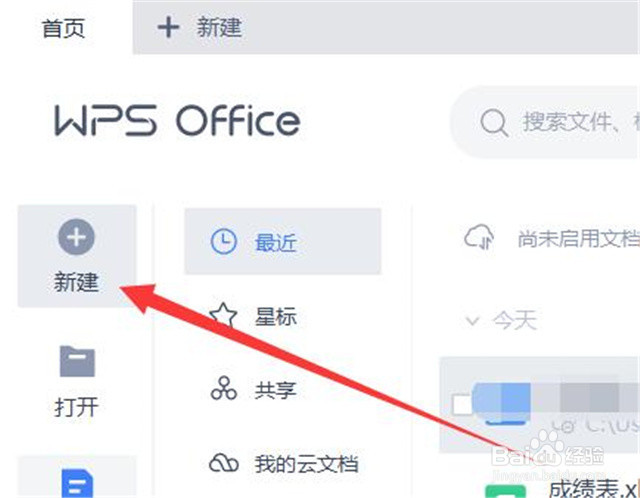
Task: Collapse the 今天 group chevron
Action: [472, 321]
